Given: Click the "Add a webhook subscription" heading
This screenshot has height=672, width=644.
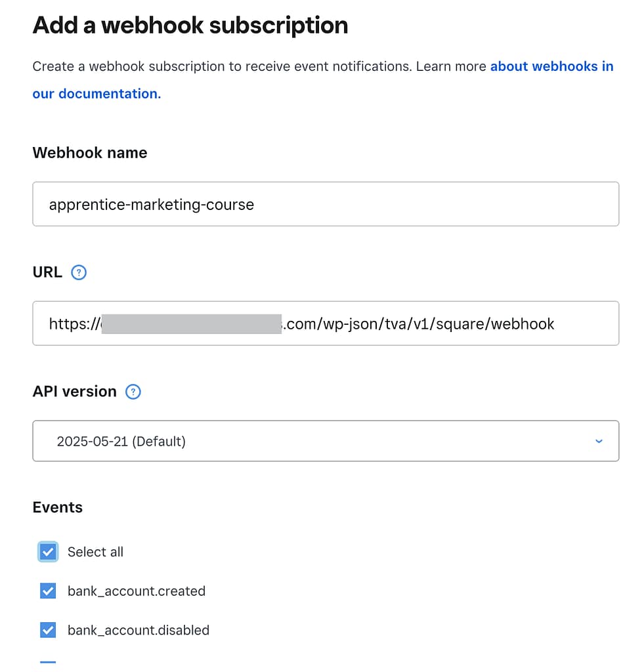Looking at the screenshot, I should pos(190,26).
